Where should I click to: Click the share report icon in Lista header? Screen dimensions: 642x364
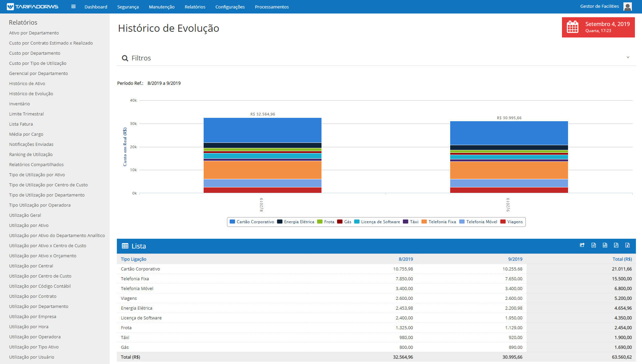(582, 245)
